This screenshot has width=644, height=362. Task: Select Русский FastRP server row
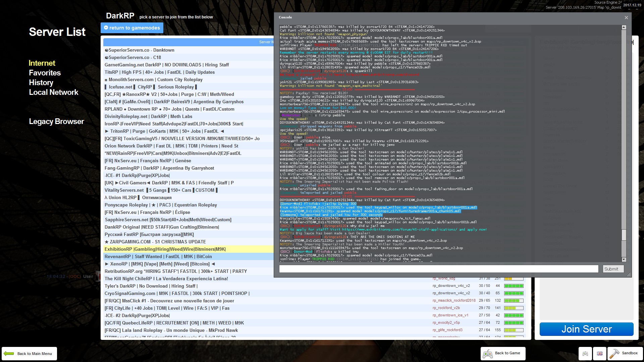tap(189, 234)
